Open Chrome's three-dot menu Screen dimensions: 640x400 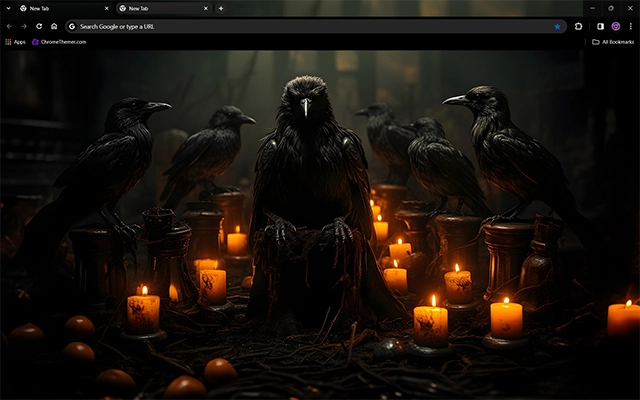(x=631, y=27)
